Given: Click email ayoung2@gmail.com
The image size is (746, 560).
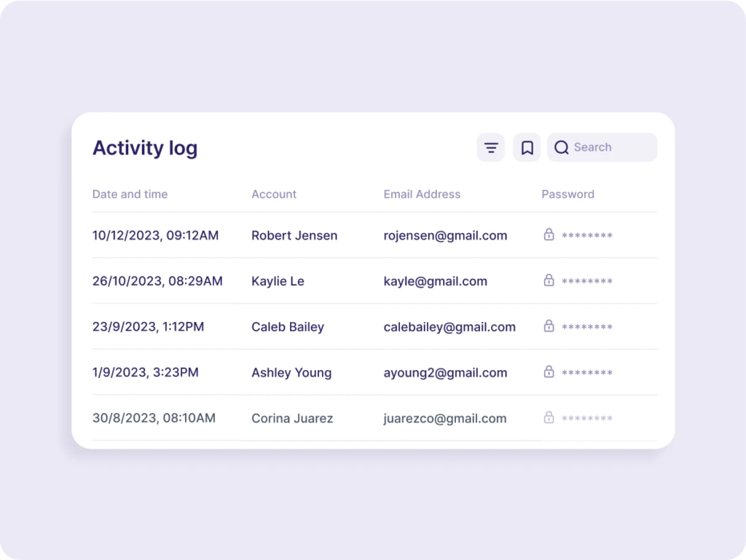Looking at the screenshot, I should point(445,372).
